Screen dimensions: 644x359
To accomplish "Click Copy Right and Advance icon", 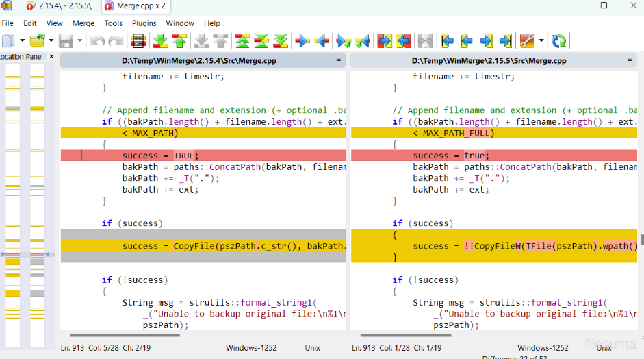I will pyautogui.click(x=344, y=41).
